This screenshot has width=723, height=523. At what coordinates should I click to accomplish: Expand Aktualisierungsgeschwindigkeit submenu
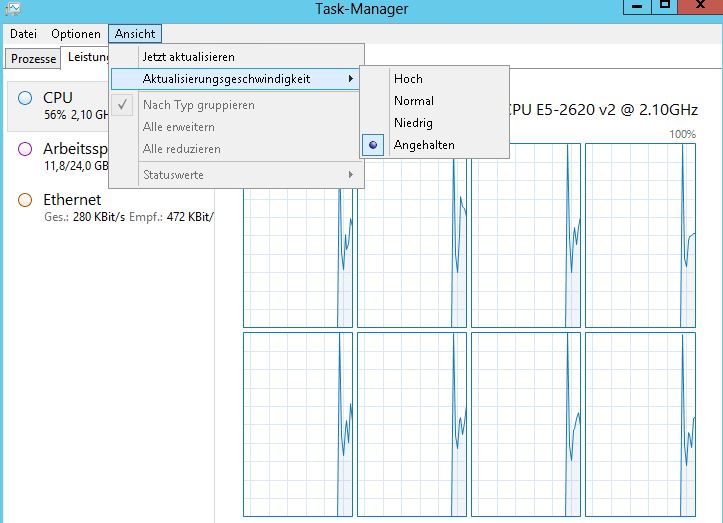[x=235, y=79]
